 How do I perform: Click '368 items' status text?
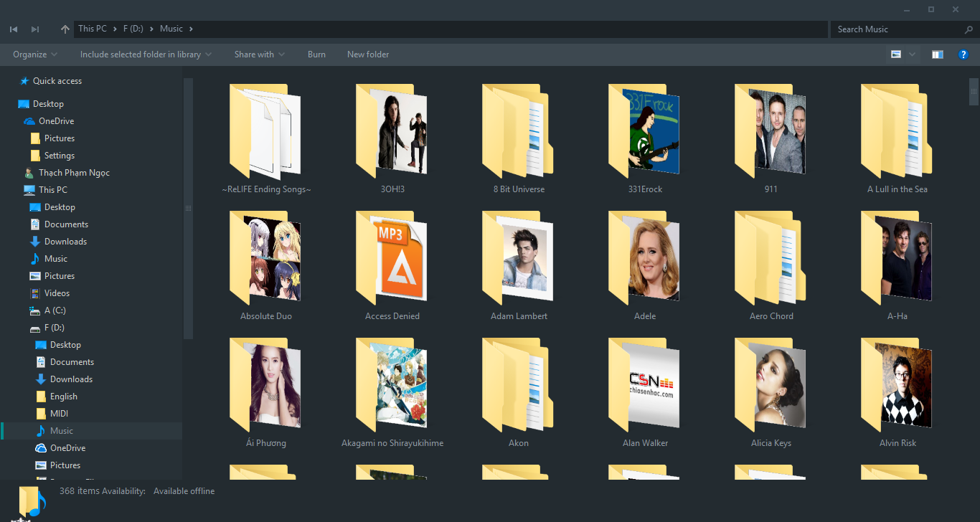pos(78,491)
